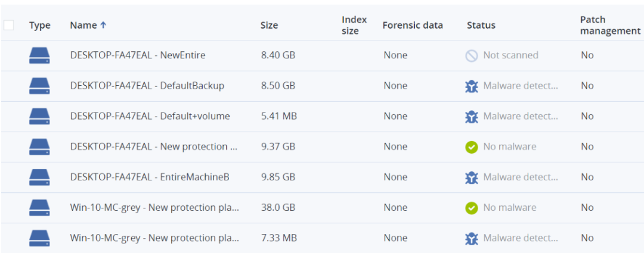
Task: Toggle the select-all checkbox in header
Action: tap(8, 25)
